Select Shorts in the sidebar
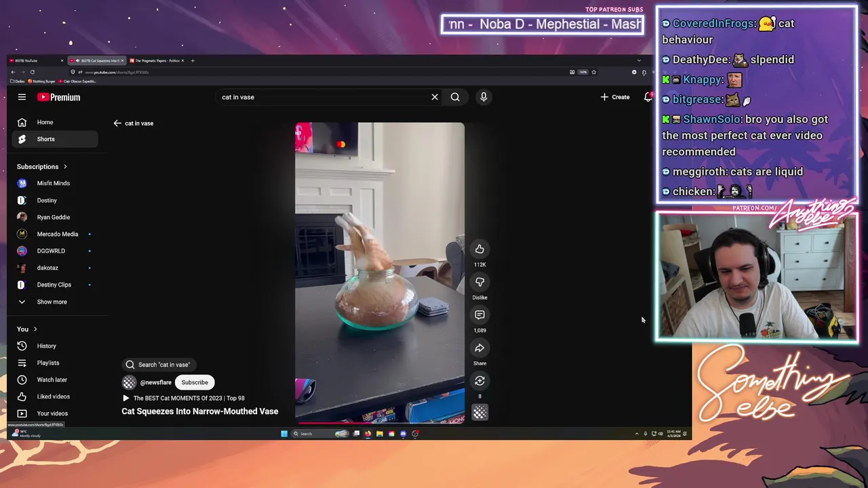Viewport: 868px width, 488px height. coord(54,139)
